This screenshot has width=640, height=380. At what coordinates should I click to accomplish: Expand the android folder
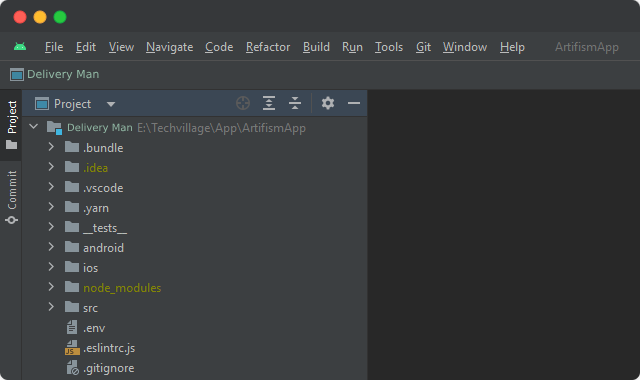click(x=51, y=247)
